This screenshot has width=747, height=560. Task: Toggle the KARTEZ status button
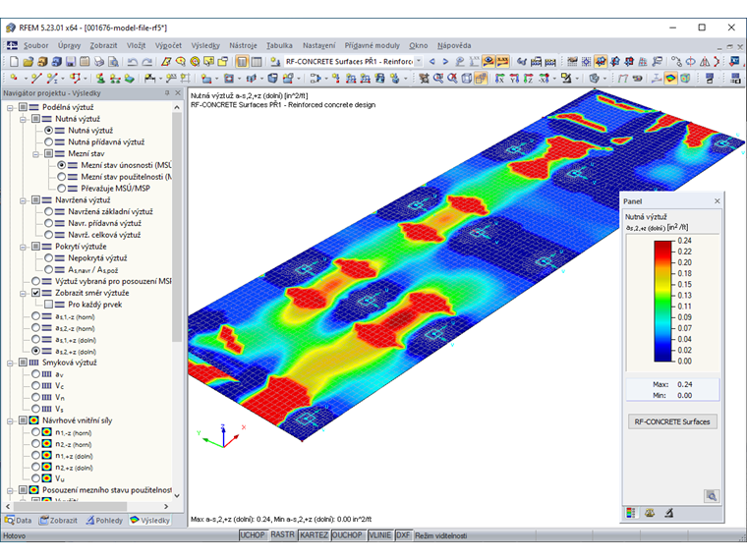[x=314, y=535]
